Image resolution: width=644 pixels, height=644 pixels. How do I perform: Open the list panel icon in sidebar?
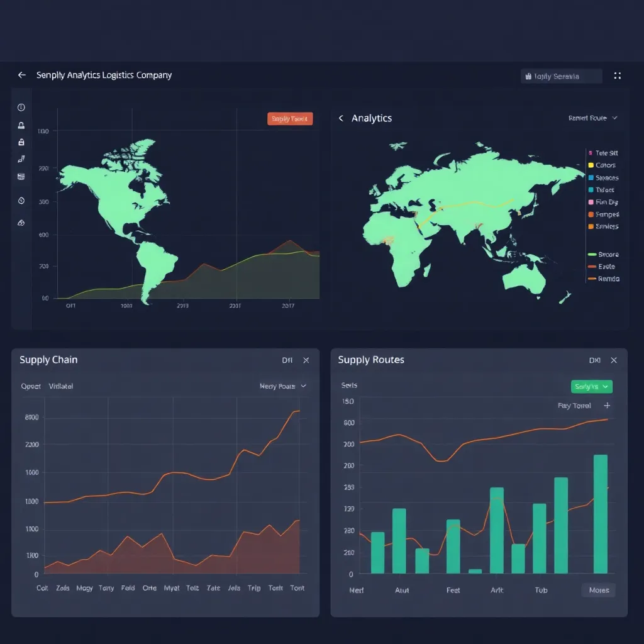click(21, 177)
